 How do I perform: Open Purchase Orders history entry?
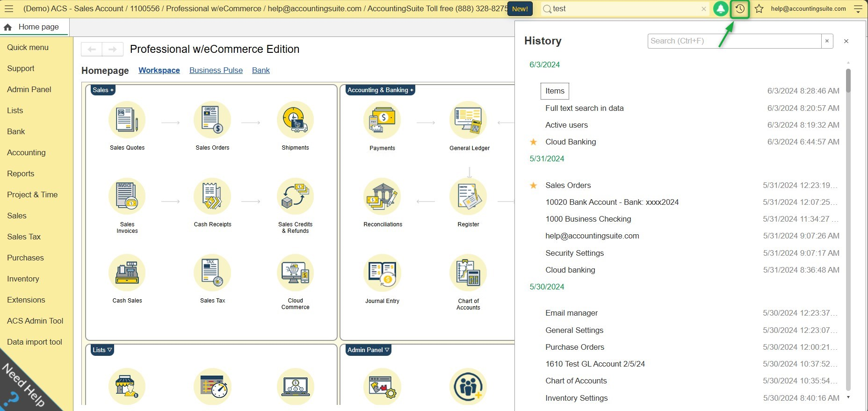(575, 347)
